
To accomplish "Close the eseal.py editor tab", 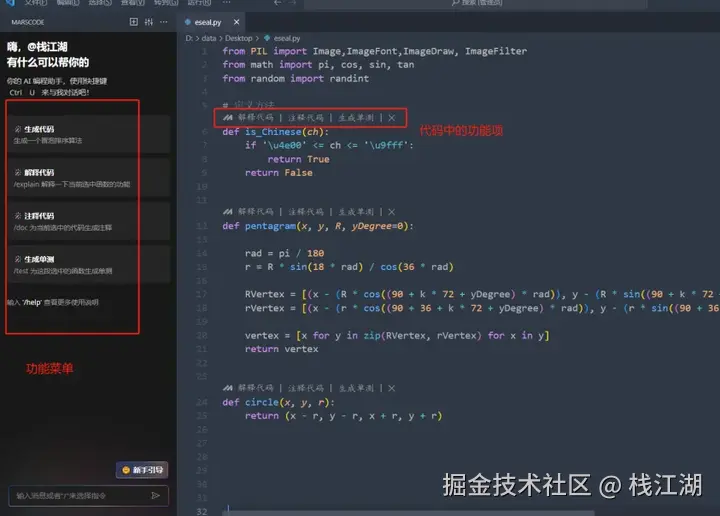I will [x=236, y=22].
